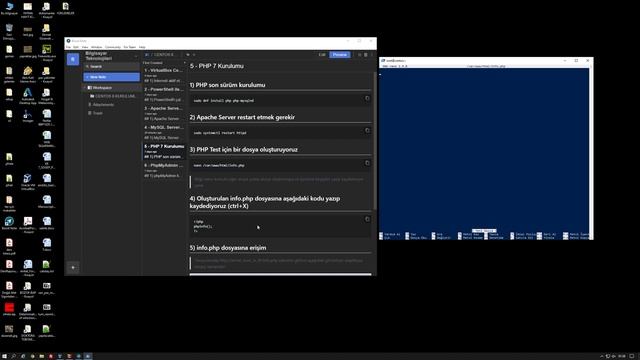This screenshot has width=640, height=360.
Task: Open the more options icon at the toolbar's far right
Action: tap(372, 55)
